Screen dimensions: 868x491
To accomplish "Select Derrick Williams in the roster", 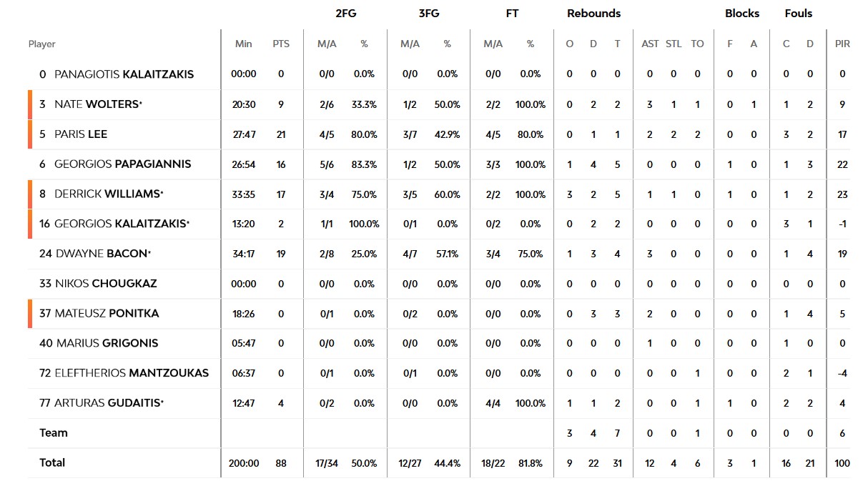I will tap(107, 194).
